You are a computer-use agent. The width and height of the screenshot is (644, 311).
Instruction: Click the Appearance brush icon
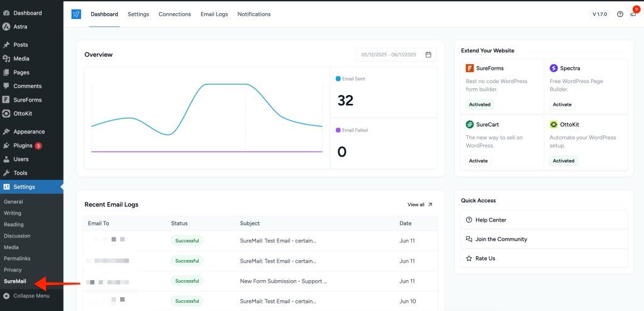click(6, 132)
